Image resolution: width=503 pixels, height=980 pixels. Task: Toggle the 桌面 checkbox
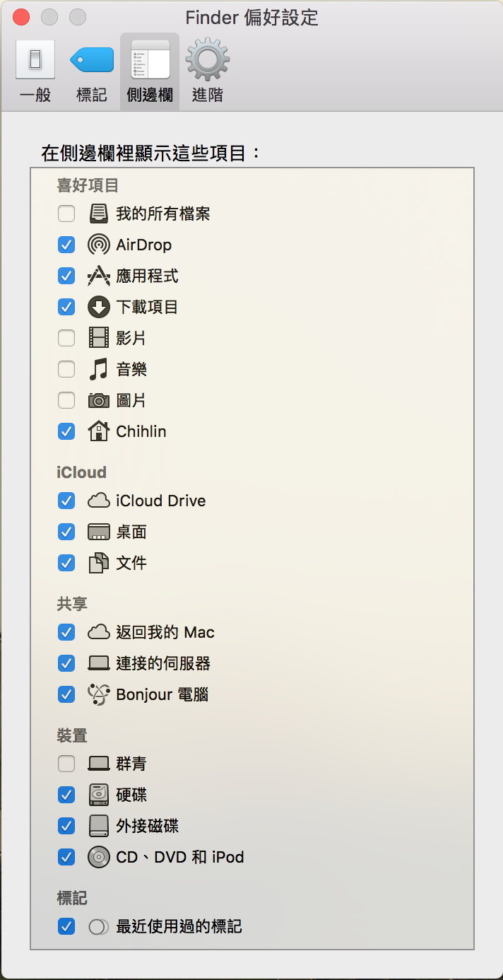point(66,532)
